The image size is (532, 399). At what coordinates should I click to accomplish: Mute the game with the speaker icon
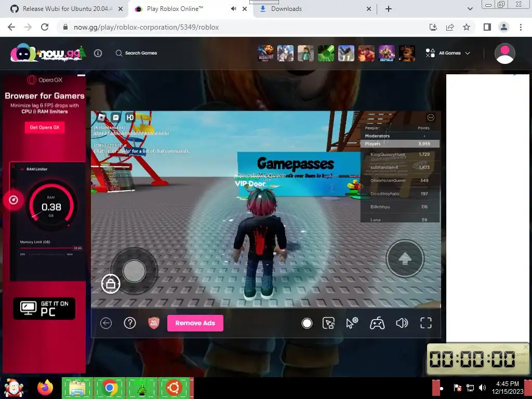(x=402, y=323)
